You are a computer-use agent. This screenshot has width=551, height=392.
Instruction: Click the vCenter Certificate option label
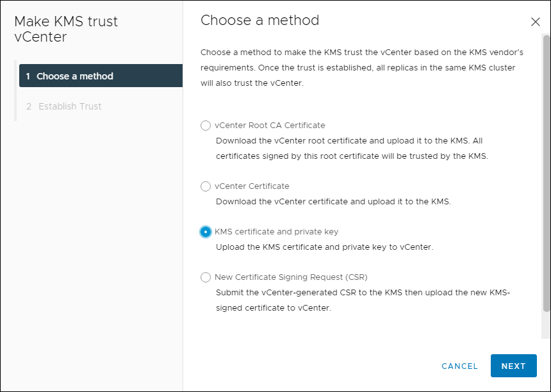(x=252, y=186)
